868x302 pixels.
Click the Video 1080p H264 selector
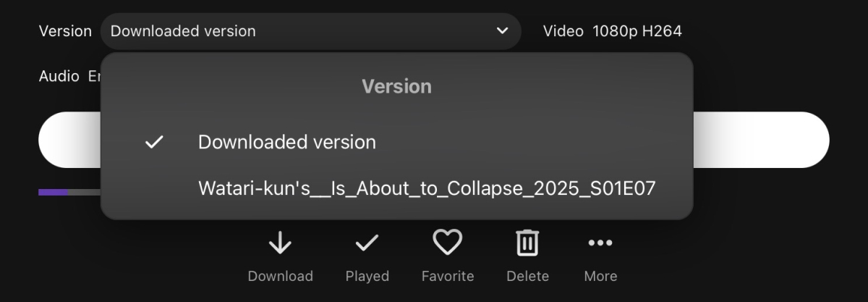pos(612,31)
